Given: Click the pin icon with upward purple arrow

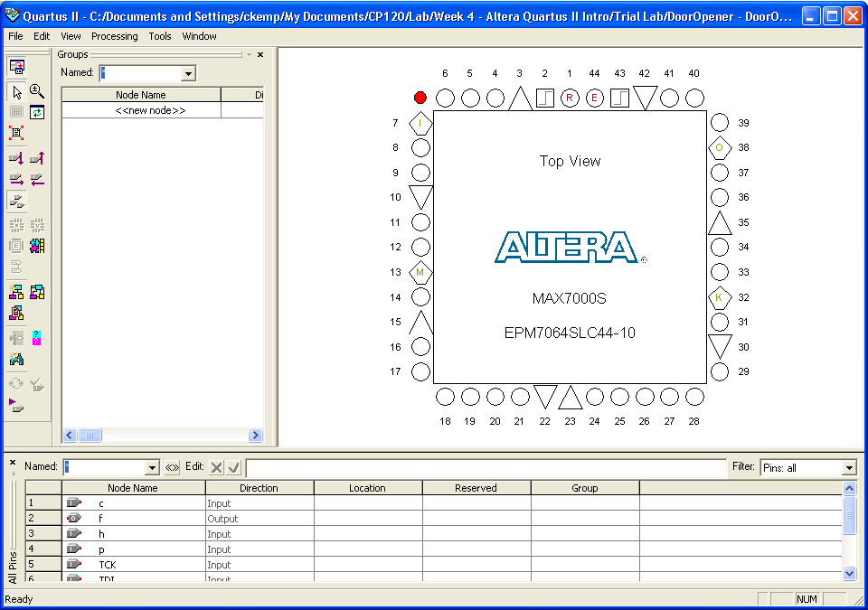Looking at the screenshot, I should click(x=37, y=159).
